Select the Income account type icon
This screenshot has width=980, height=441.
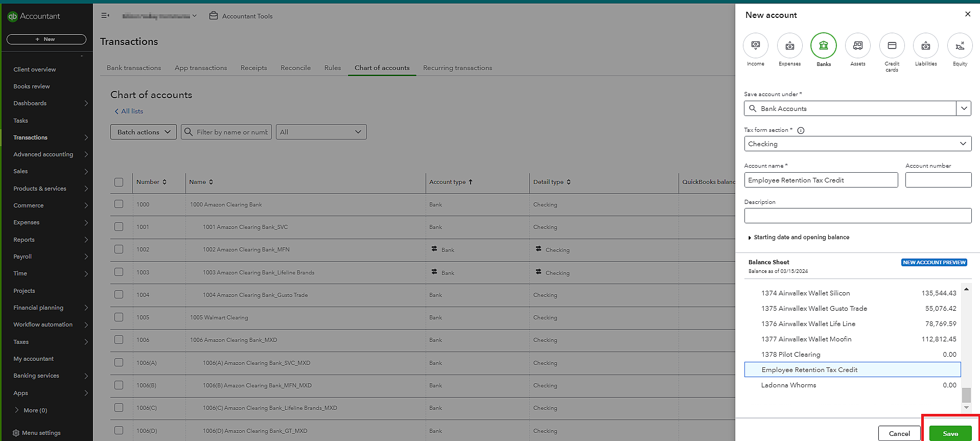(x=755, y=45)
